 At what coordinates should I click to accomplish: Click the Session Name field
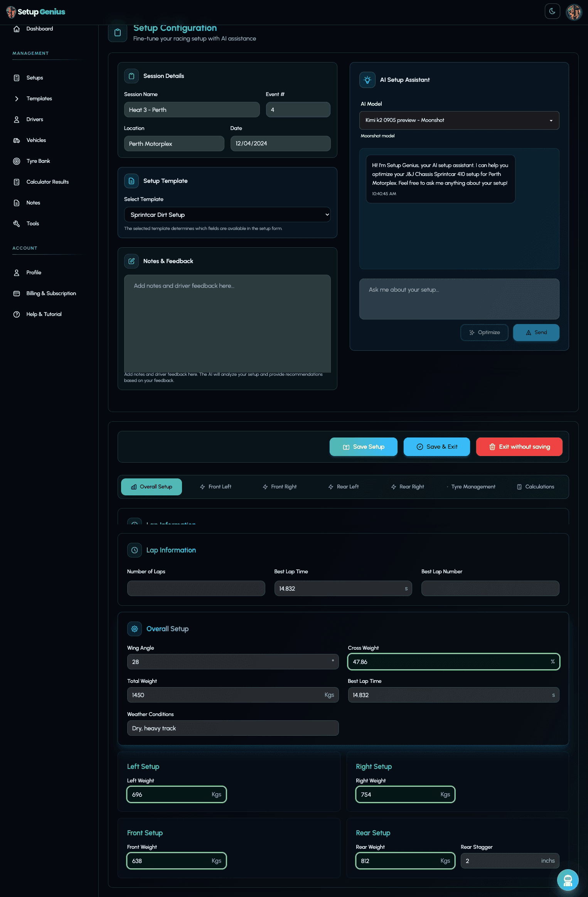(x=192, y=110)
